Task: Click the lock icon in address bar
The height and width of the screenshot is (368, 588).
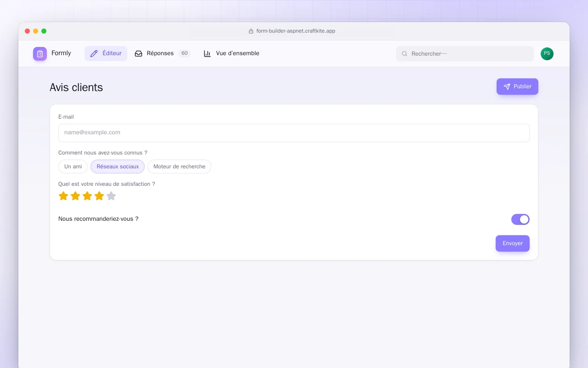Action: [x=251, y=31]
